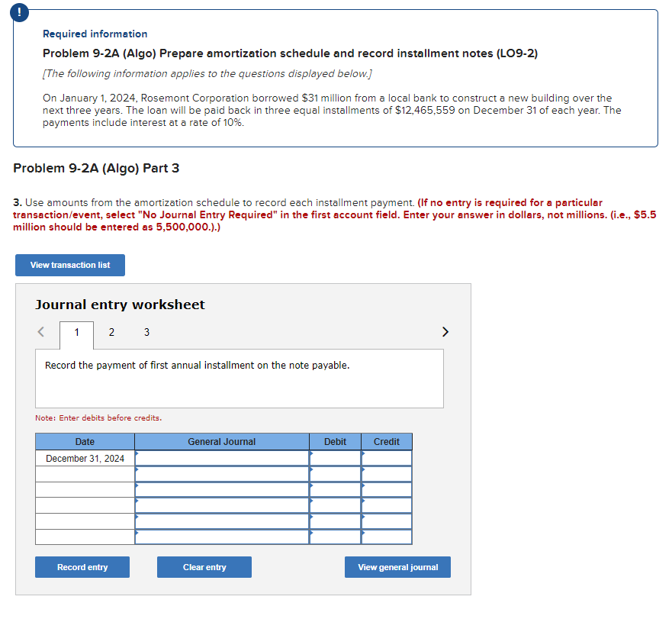Select journal entry tab 3
This screenshot has width=672, height=619.
(146, 333)
